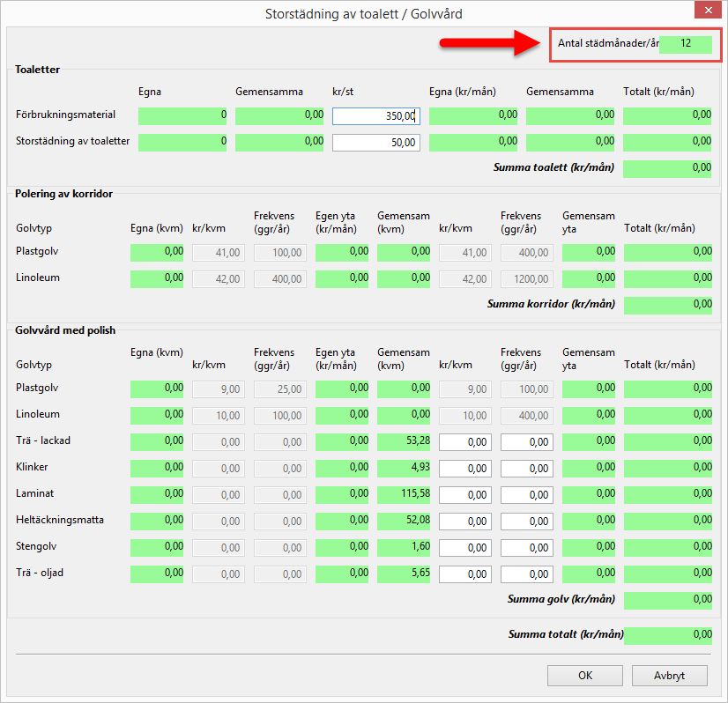Click the white kr/kvm field in Klinker row
Screen dimensions: 728x703
point(465,468)
